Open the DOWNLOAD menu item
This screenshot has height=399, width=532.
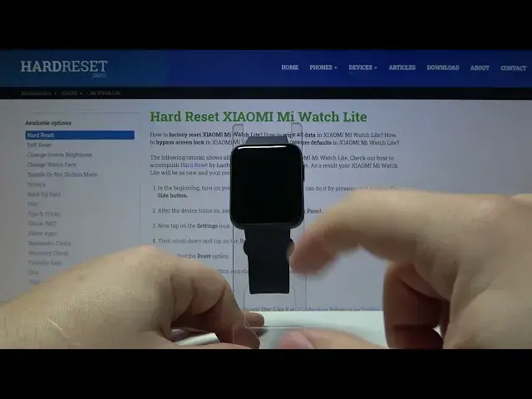tap(443, 67)
